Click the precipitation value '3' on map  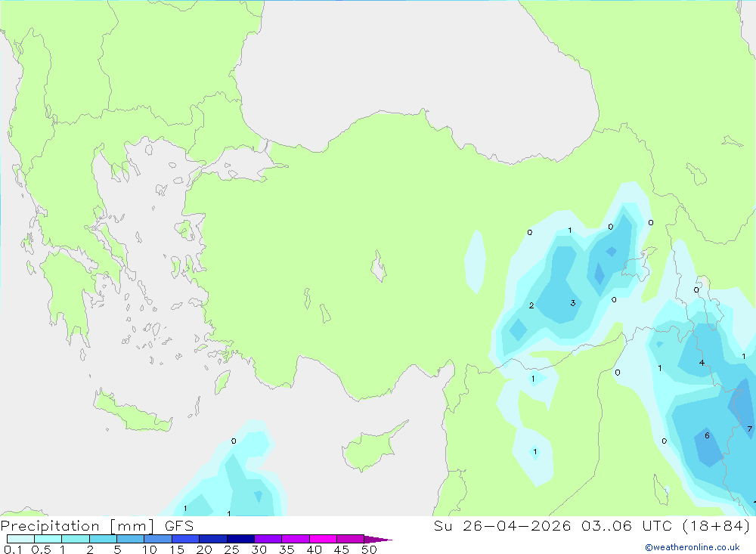pyautogui.click(x=573, y=303)
